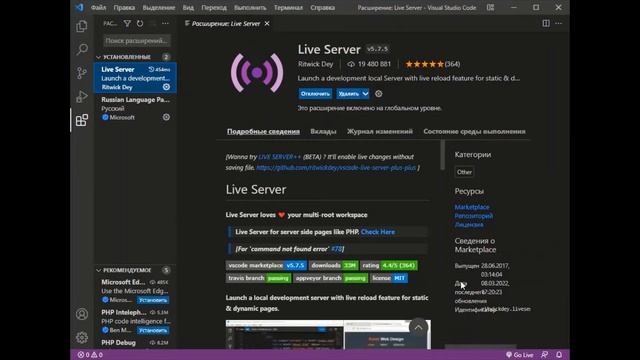Image resolution: width=640 pixels, height=360 pixels.
Task: Open the Выполнить menu
Action: click(x=250, y=7)
